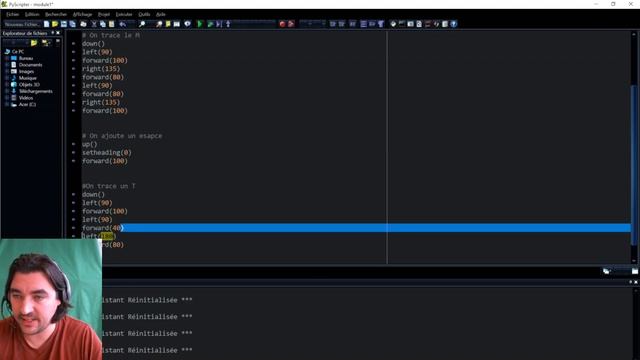640x360 pixels.
Task: Select Ce PC in the file tree
Action: pyautogui.click(x=18, y=51)
